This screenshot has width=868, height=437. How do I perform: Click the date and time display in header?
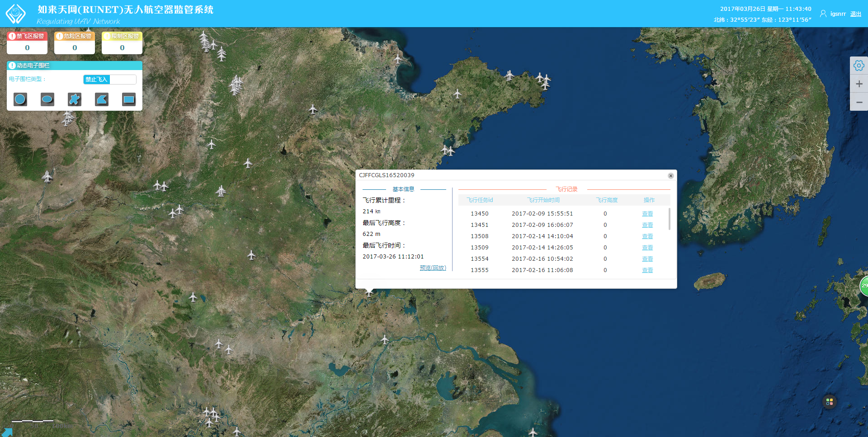[765, 9]
